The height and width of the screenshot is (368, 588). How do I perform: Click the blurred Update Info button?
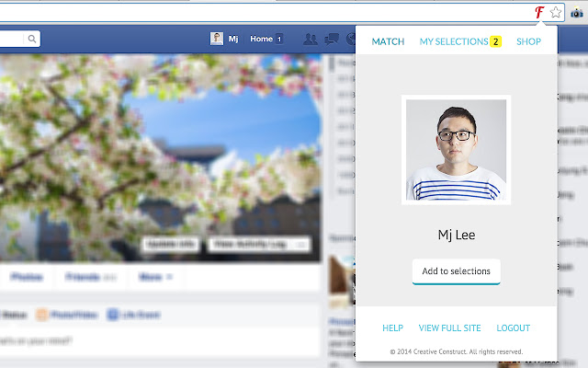tap(171, 245)
